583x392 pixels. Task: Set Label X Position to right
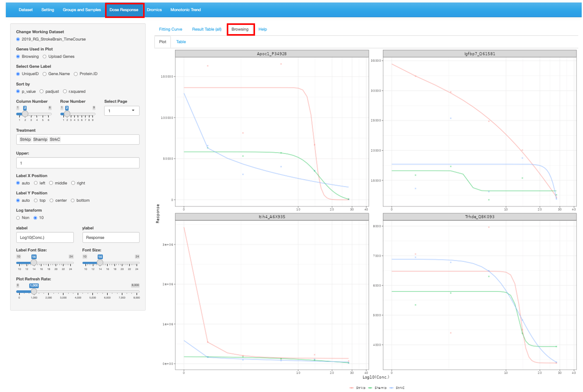pos(73,183)
